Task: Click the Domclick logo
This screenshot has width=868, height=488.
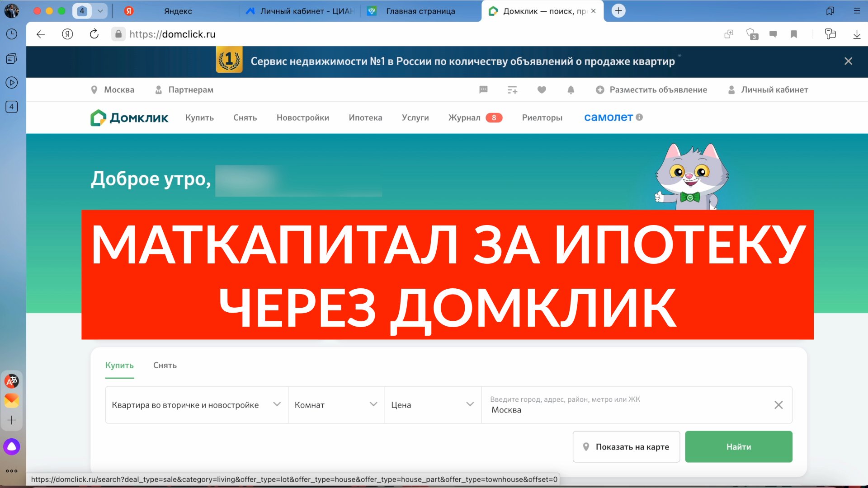Action: click(x=129, y=117)
